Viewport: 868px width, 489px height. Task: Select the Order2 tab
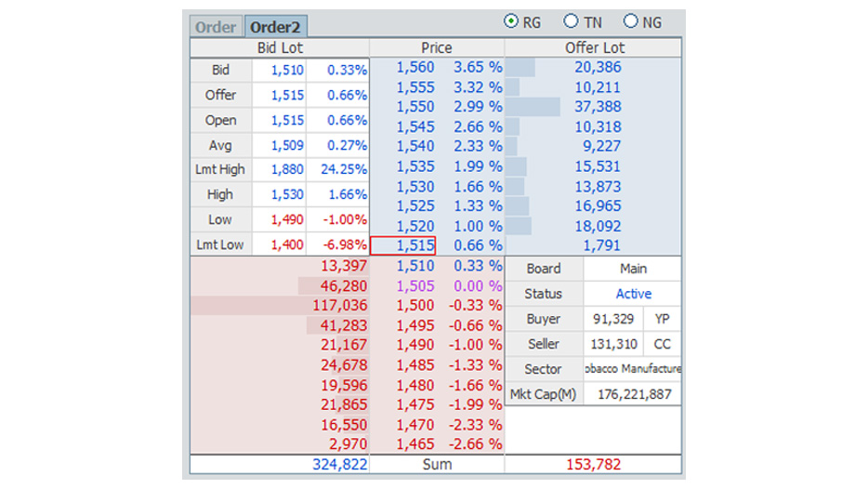[276, 27]
